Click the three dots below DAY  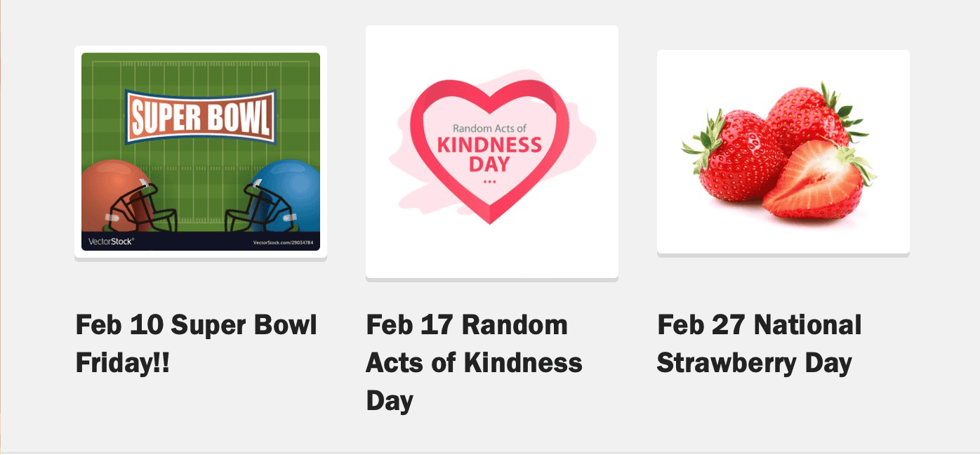click(489, 182)
